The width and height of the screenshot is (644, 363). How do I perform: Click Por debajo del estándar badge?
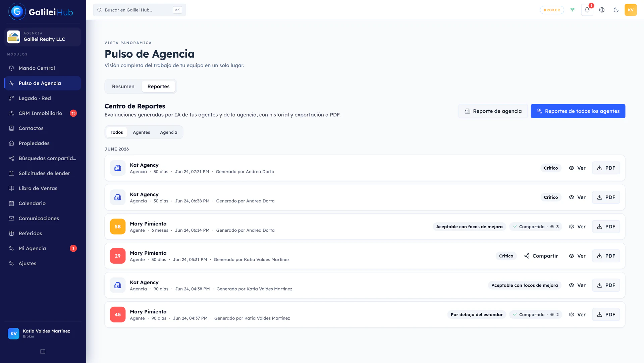(x=477, y=315)
